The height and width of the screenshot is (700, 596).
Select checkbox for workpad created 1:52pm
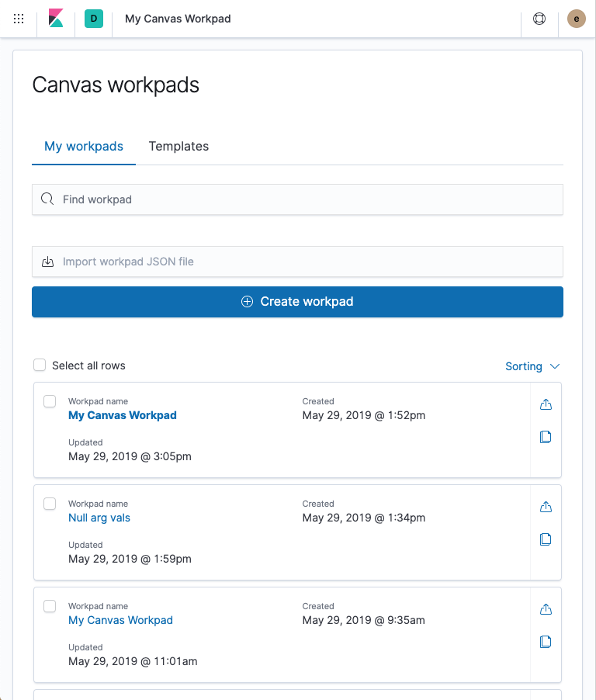tap(50, 401)
